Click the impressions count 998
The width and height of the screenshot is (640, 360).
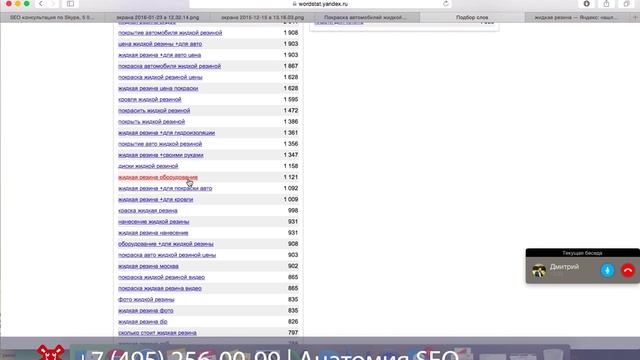coord(293,211)
